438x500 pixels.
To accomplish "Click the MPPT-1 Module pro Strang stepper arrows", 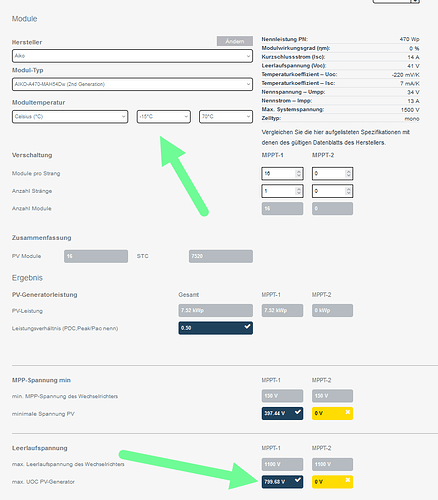I will pos(298,174).
